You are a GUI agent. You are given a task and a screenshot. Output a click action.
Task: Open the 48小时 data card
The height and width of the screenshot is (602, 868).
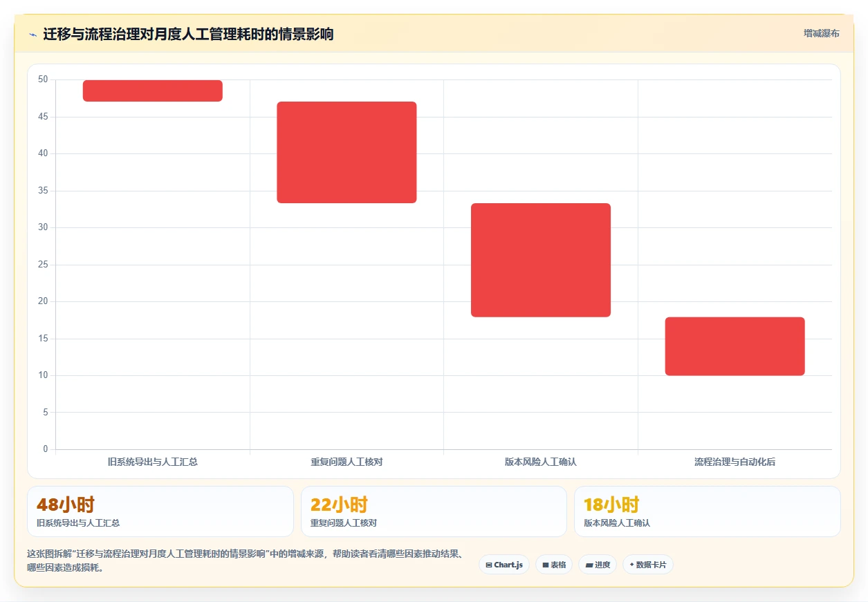point(160,511)
